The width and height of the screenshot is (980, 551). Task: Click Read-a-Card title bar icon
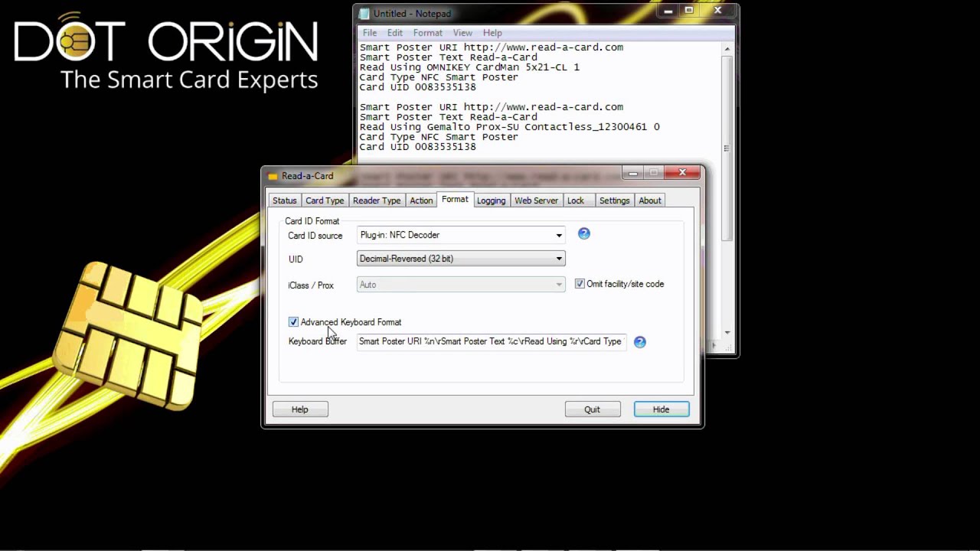pos(273,176)
